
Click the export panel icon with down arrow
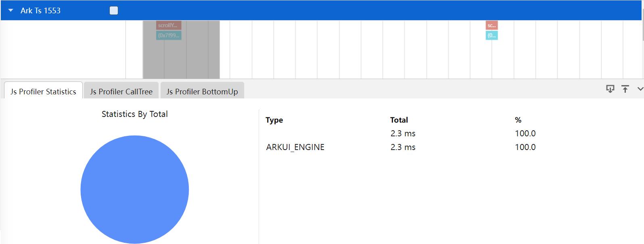click(x=610, y=89)
